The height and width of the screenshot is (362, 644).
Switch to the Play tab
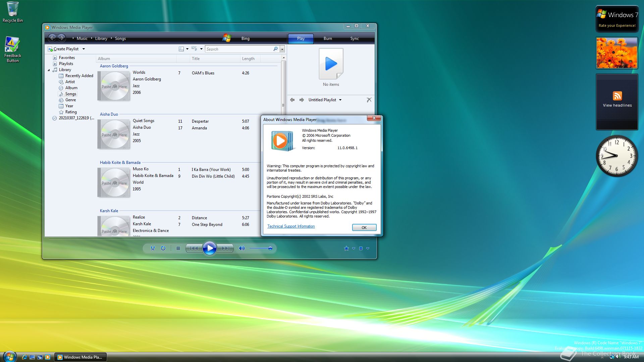tap(301, 39)
